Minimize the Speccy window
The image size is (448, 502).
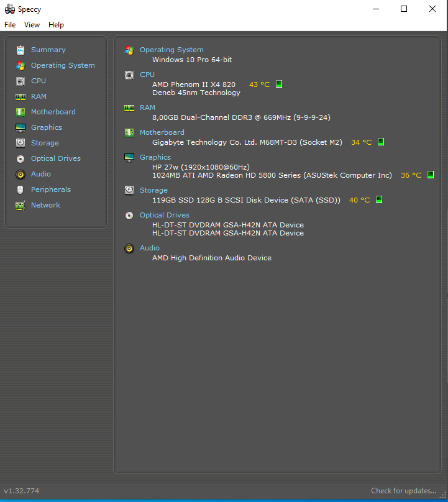point(376,9)
